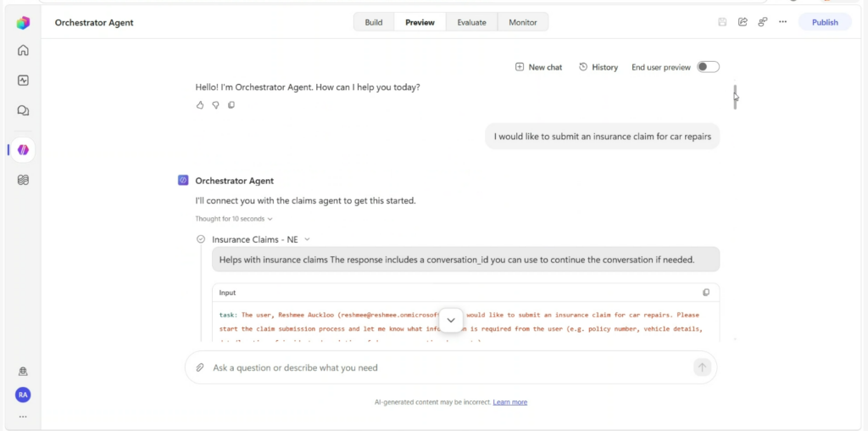Click the chat scrollbar thumb

(x=735, y=97)
